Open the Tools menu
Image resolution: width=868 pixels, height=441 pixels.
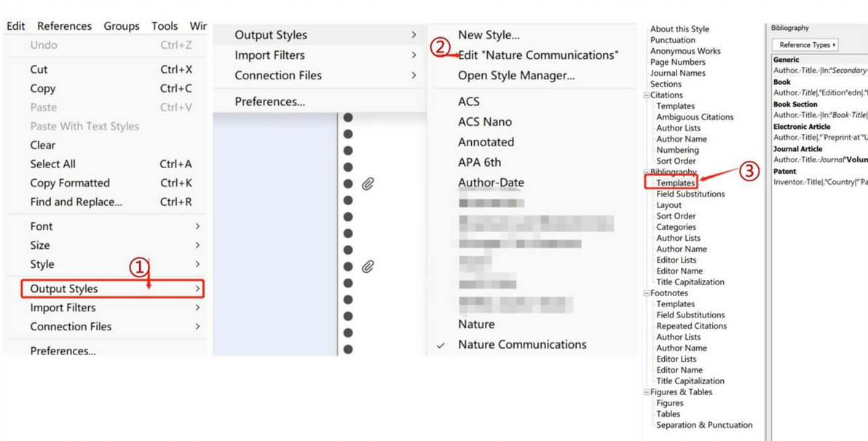tap(165, 26)
